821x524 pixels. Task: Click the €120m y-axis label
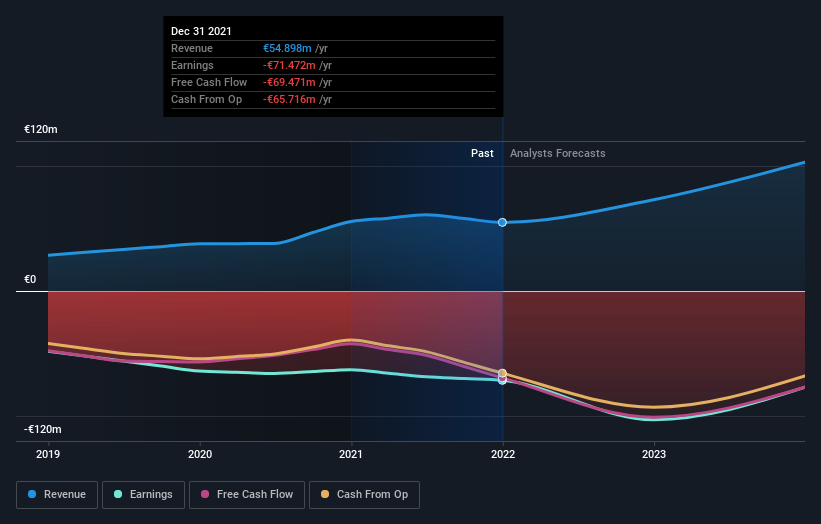(41, 129)
